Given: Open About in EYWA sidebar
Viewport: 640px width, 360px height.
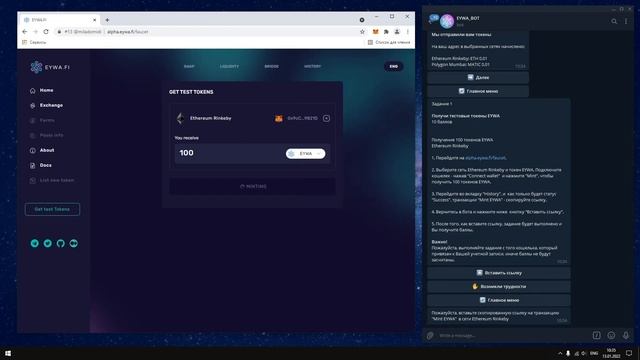Looking at the screenshot, I should (x=42, y=150).
